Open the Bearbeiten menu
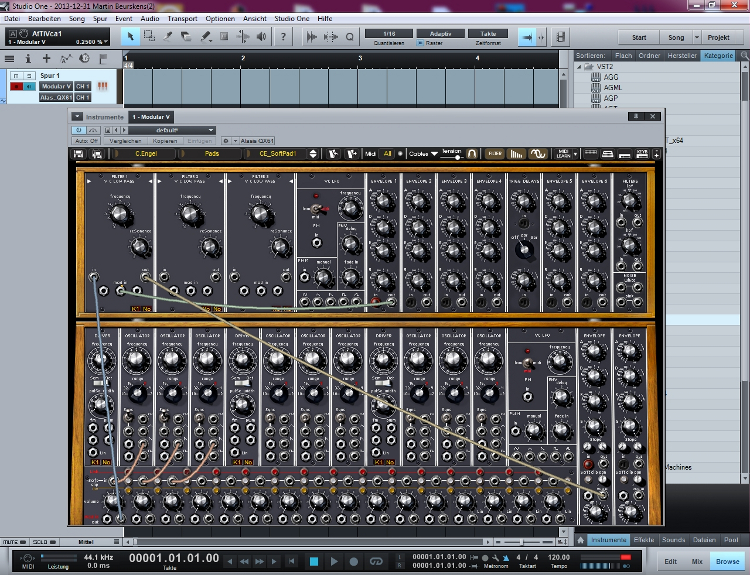Screen dimensions: 750x575 [x=44, y=19]
